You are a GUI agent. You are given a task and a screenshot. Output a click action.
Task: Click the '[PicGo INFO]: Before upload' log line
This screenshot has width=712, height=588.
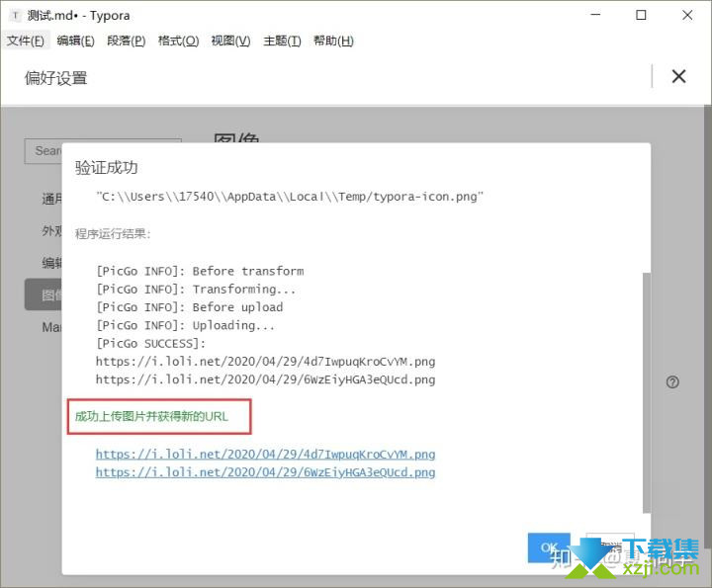click(x=189, y=307)
